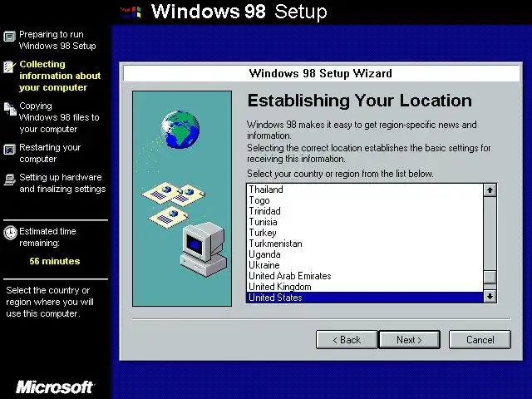Click the Setting up hardware icon

(9, 180)
